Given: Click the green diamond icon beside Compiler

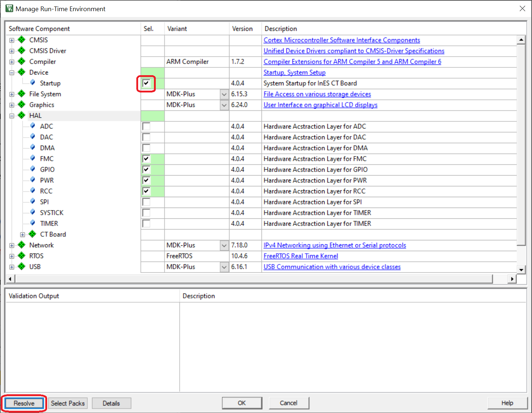Looking at the screenshot, I should click(22, 62).
